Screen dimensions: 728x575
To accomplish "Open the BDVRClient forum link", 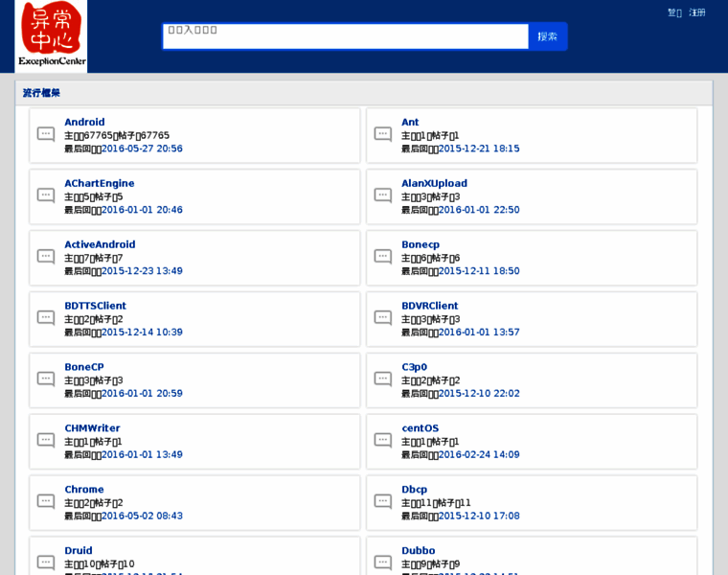I will click(x=429, y=306).
